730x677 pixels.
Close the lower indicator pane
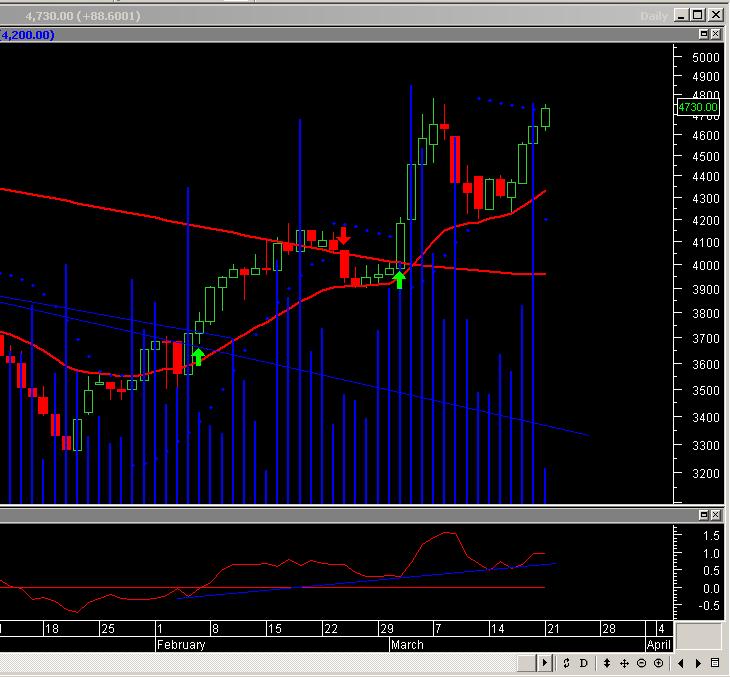click(x=716, y=515)
